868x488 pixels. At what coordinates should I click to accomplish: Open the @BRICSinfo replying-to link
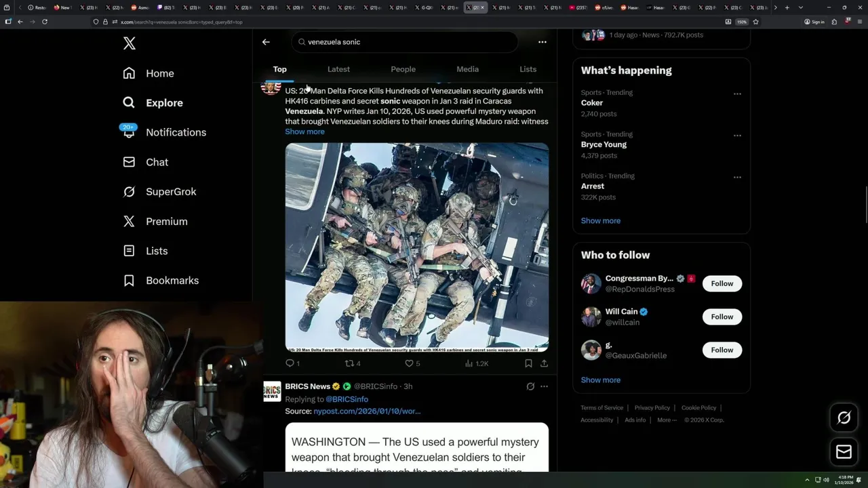pos(347,399)
